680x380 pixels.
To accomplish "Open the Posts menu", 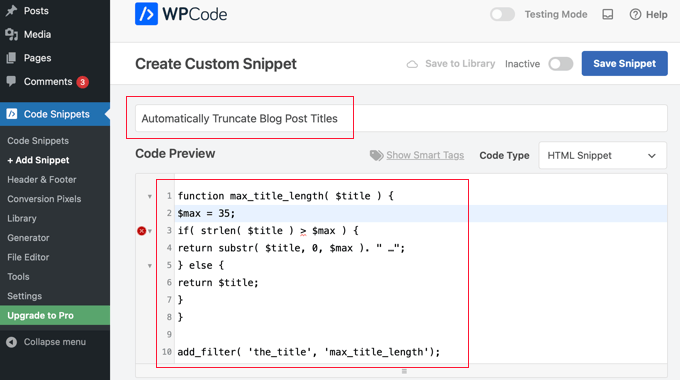I will 36,11.
